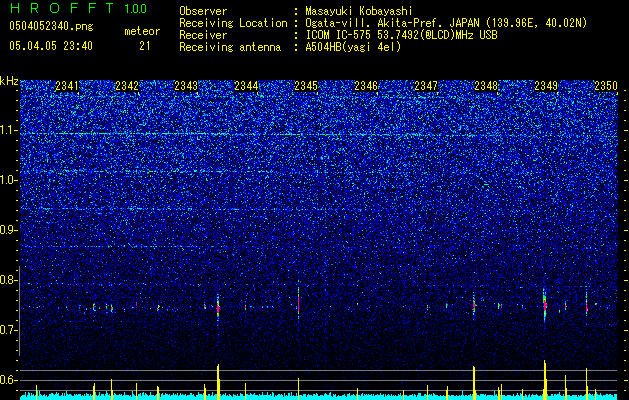Screen dimensions: 629x400
Task: Click the red meteor echo near 2345
Action: click(298, 301)
